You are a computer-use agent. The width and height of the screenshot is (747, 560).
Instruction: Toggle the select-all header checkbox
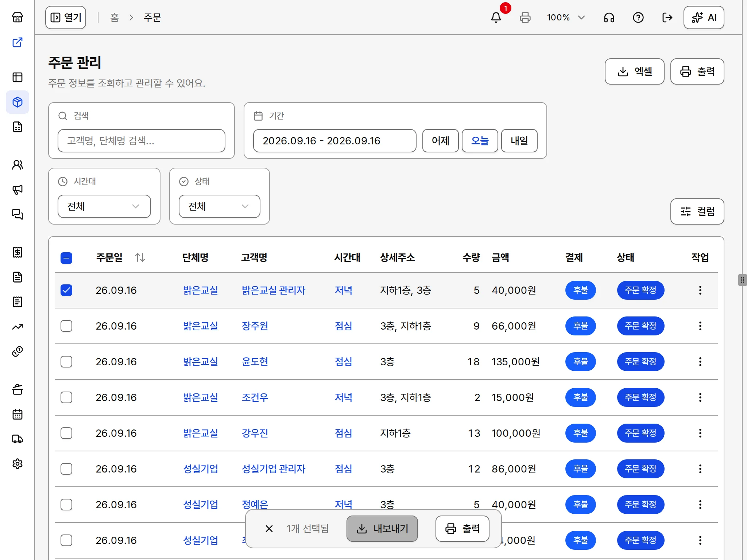tap(66, 258)
